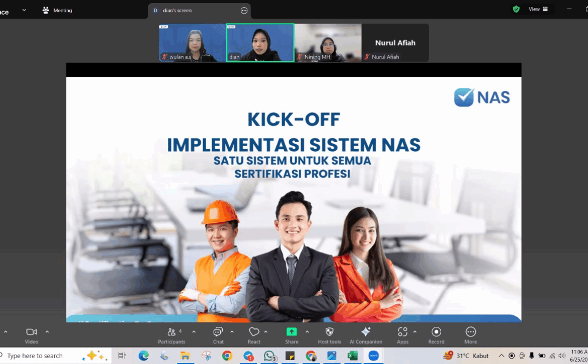Click the green encryption shield icon

point(516,9)
